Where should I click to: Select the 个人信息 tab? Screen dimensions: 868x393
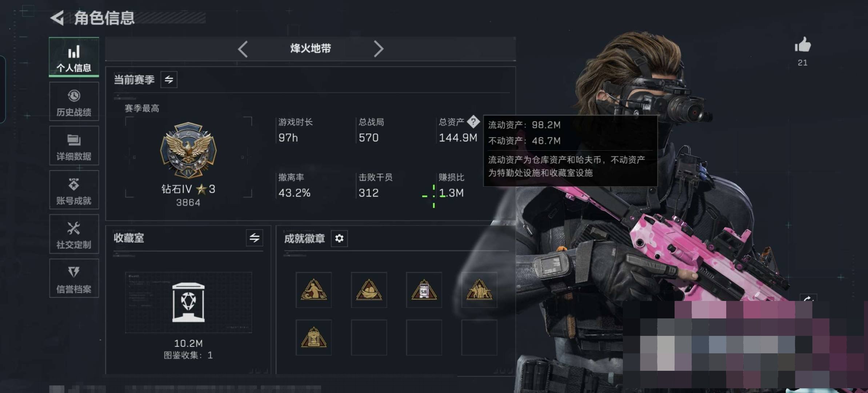click(74, 57)
